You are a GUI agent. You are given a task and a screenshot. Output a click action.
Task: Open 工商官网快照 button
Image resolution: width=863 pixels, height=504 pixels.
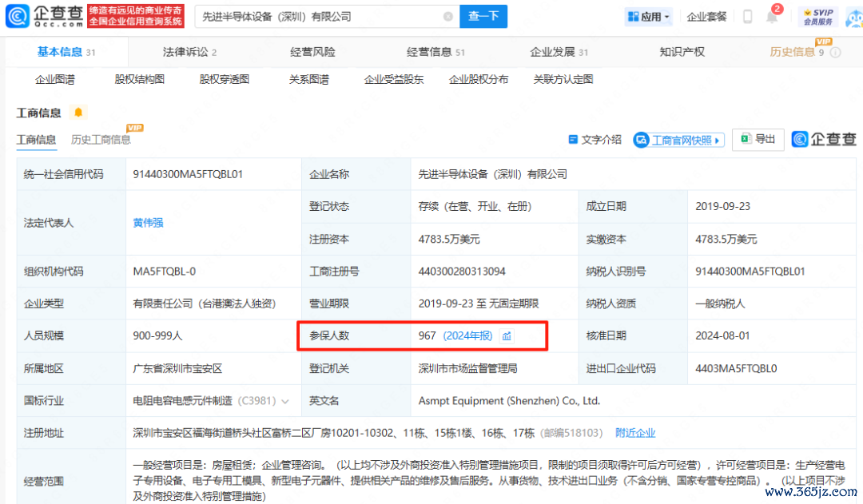pyautogui.click(x=678, y=141)
